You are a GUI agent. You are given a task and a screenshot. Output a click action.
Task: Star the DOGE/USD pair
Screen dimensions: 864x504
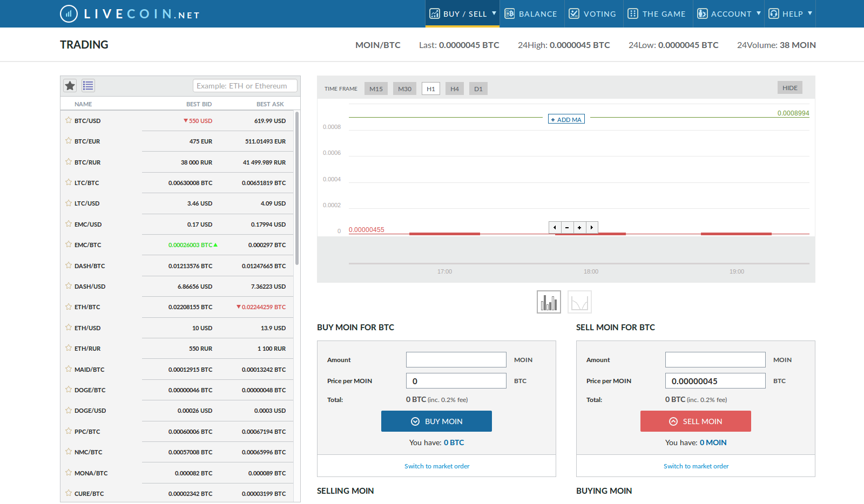click(69, 410)
